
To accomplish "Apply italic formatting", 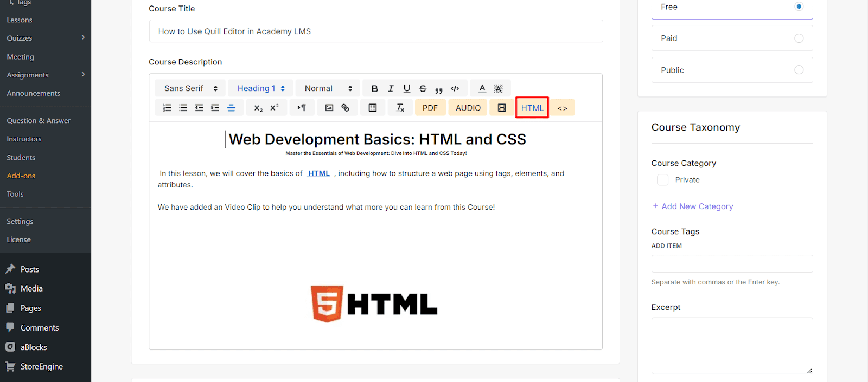I will (391, 88).
